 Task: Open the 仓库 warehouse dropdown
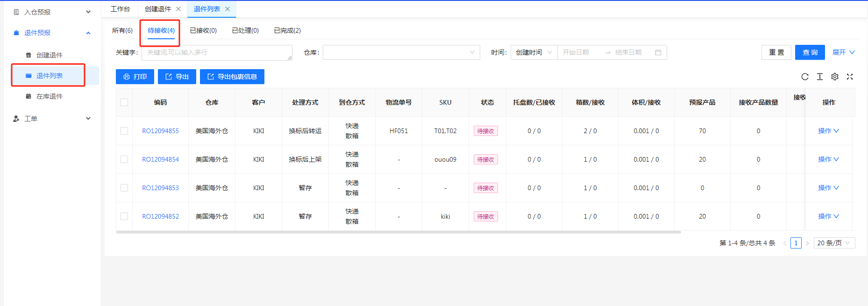(401, 52)
